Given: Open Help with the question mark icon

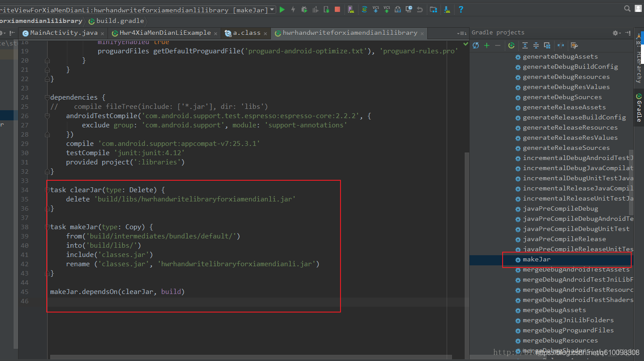Looking at the screenshot, I should click(x=461, y=9).
